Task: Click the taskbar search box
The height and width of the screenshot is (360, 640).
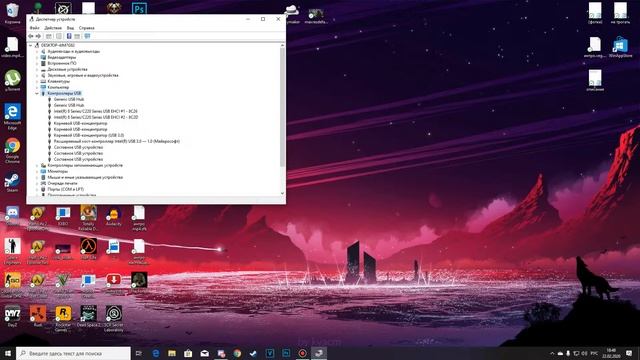Action: (x=73, y=353)
